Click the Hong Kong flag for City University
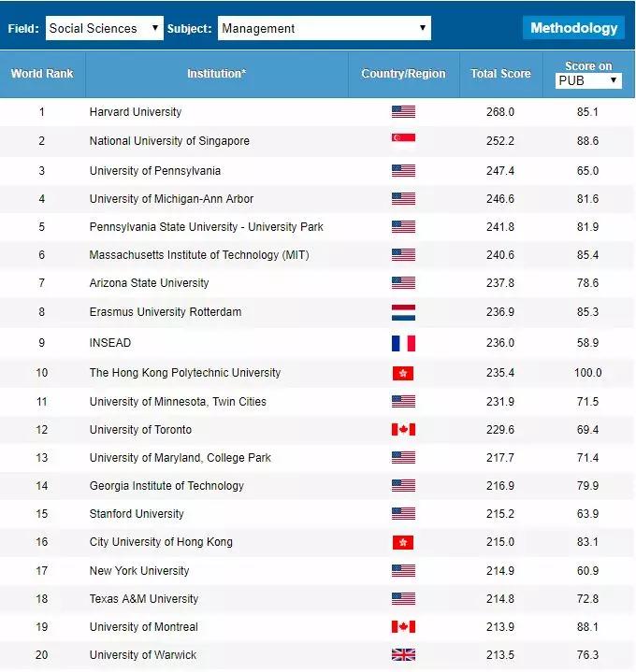This screenshot has width=636, height=672. 403,543
